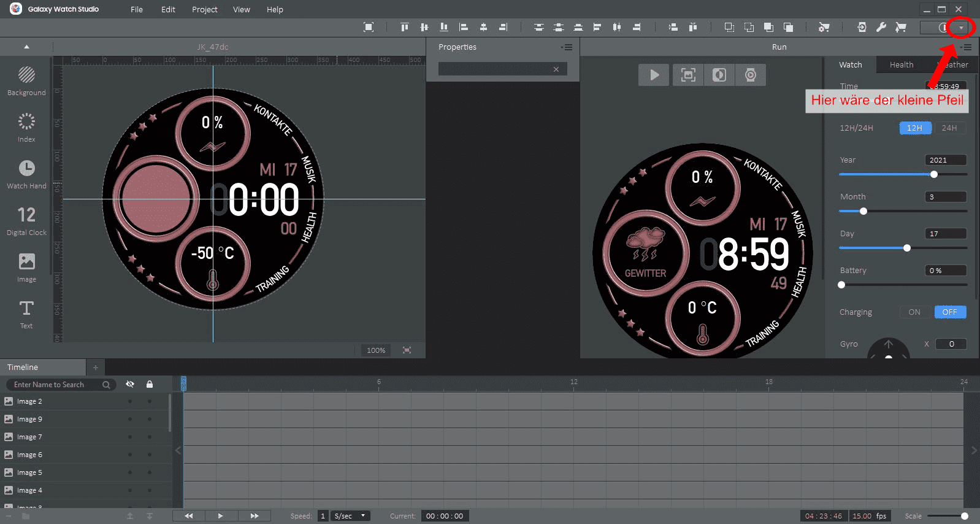
Task: Click the Enter Name to Search field
Action: point(55,385)
